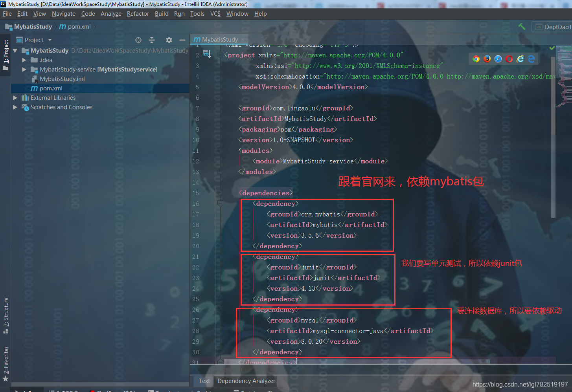Open the Navigate menu
Image resolution: width=572 pixels, height=392 pixels.
click(x=63, y=14)
